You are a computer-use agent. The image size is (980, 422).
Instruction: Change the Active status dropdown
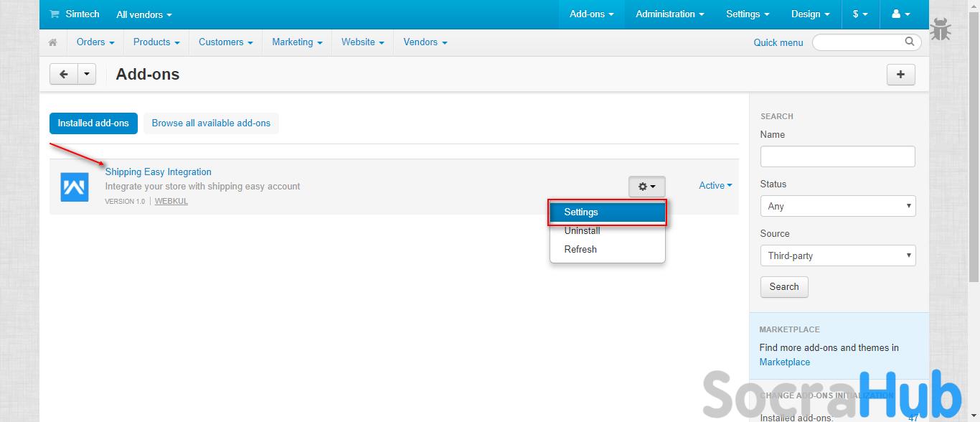[x=715, y=185]
